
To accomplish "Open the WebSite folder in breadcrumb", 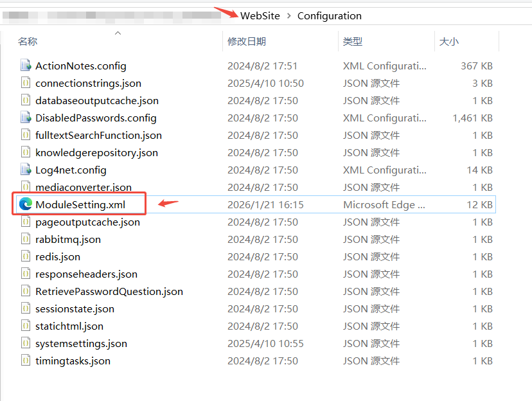I will 260,15.
